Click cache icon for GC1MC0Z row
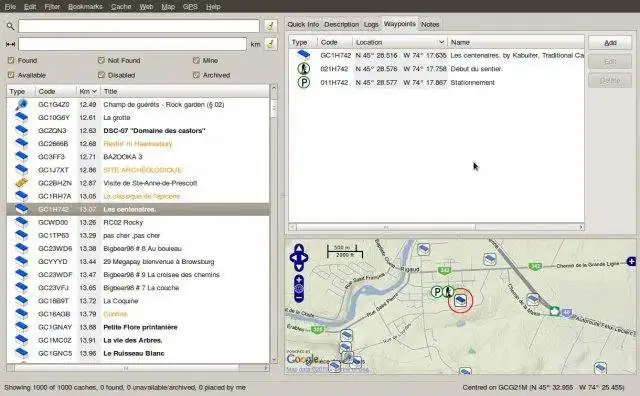This screenshot has width=640, height=396. pos(21,340)
